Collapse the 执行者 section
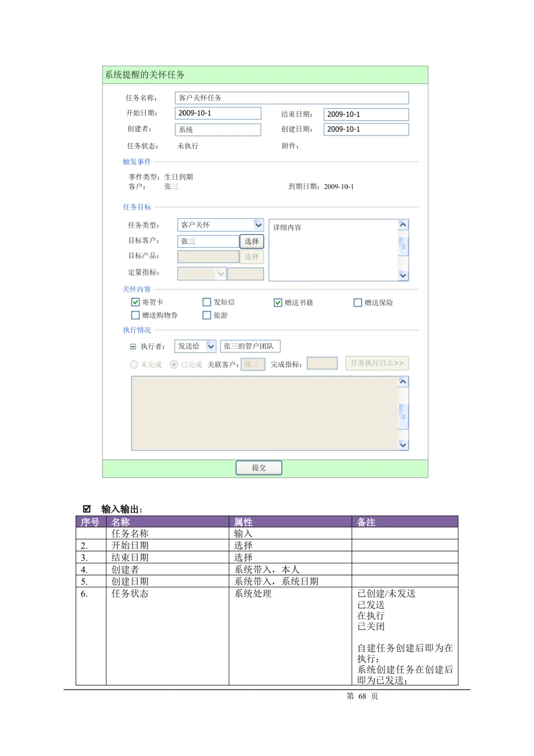The width and height of the screenshot is (534, 756). [133, 346]
